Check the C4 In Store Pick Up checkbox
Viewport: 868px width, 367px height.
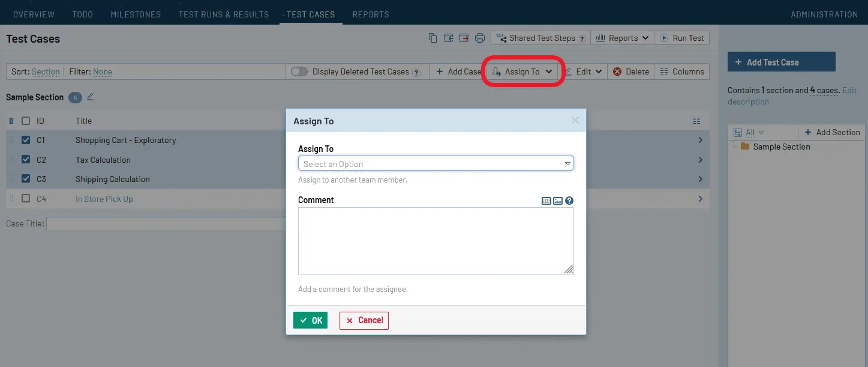pyautogui.click(x=26, y=198)
